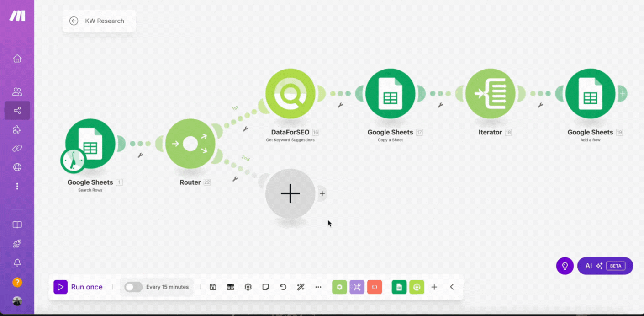Click the orange Text parser brackets icon
644x316 pixels.
click(375, 287)
